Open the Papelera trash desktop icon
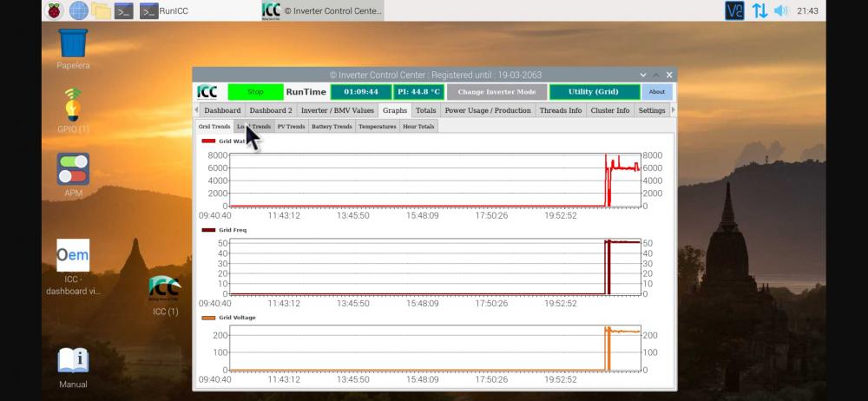The height and width of the screenshot is (401, 868). 73,49
